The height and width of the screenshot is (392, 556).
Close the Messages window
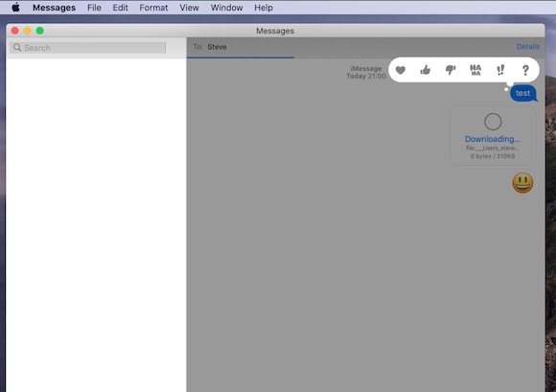pyautogui.click(x=15, y=31)
